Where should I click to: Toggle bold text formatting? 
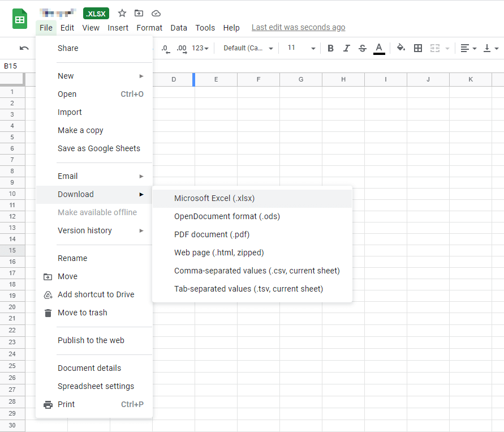(x=331, y=48)
